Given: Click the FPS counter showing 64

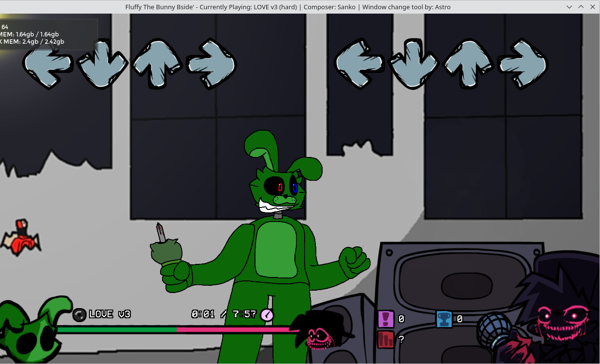Looking at the screenshot, I should click(5, 27).
